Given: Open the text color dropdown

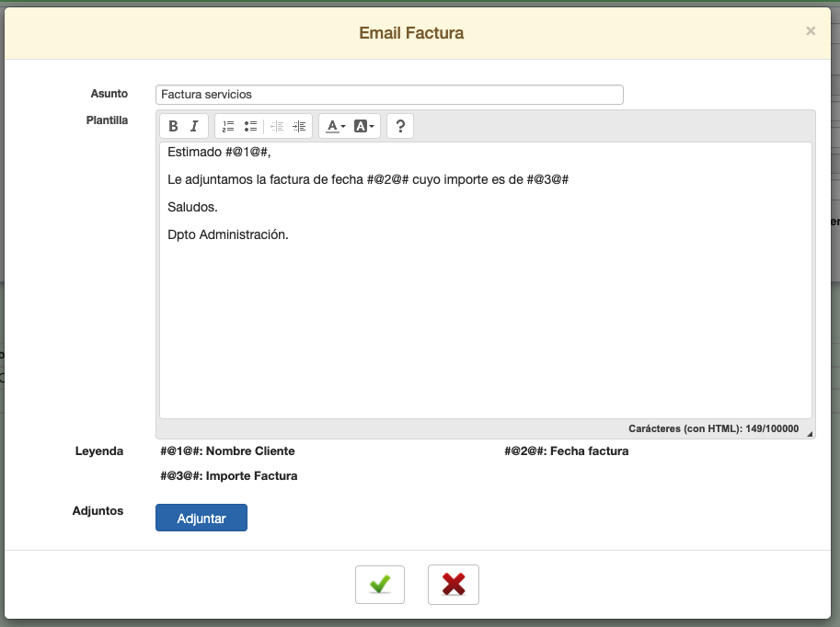Looking at the screenshot, I should pyautogui.click(x=336, y=126).
